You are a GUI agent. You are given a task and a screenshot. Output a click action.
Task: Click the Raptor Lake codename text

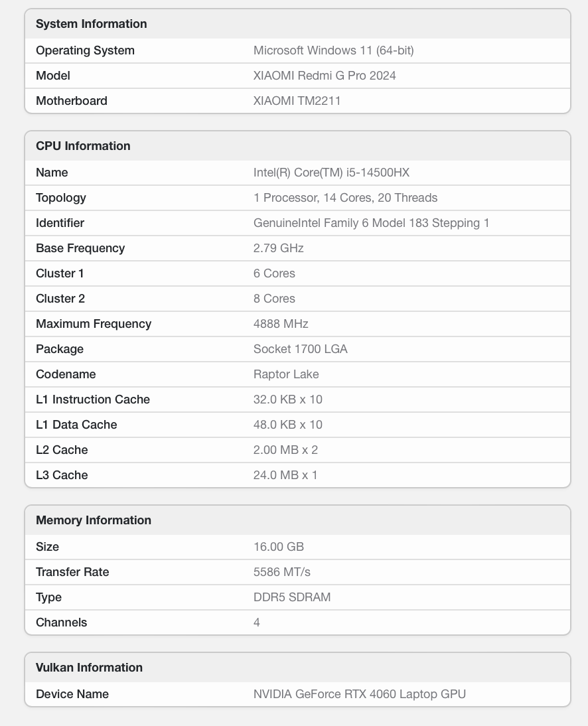286,374
